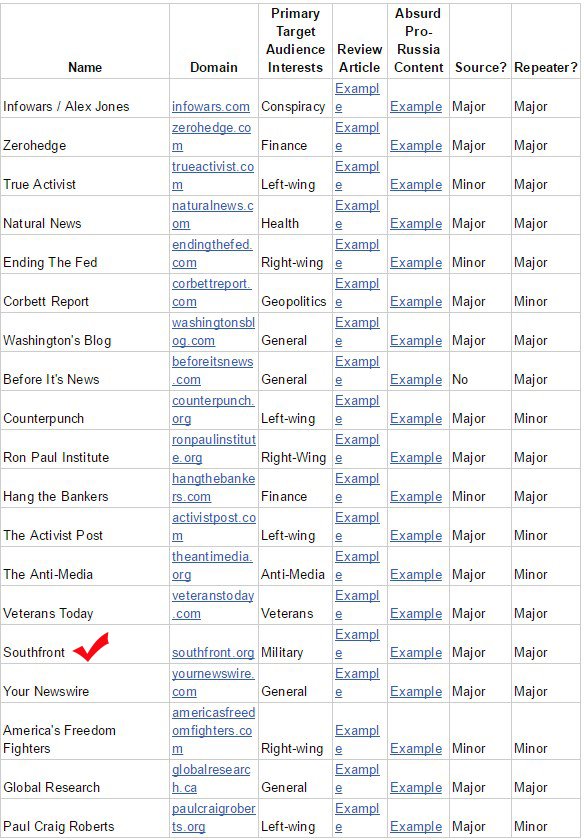The width and height of the screenshot is (584, 840).
Task: Visit the hangthebankers.com link
Action: click(x=213, y=488)
